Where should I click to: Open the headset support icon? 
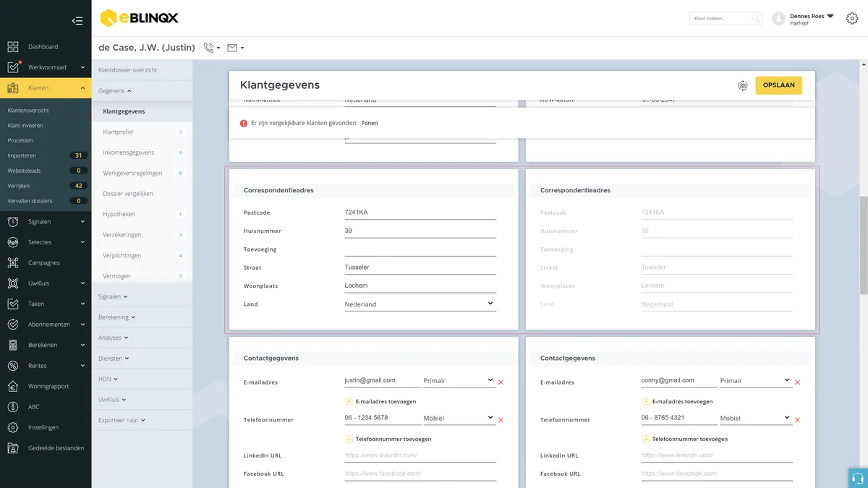[x=858, y=478]
